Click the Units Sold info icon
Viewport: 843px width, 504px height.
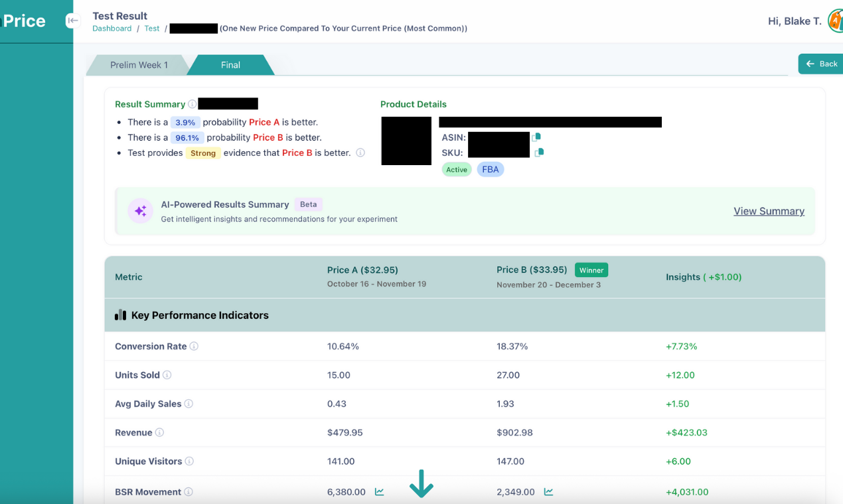pyautogui.click(x=166, y=375)
